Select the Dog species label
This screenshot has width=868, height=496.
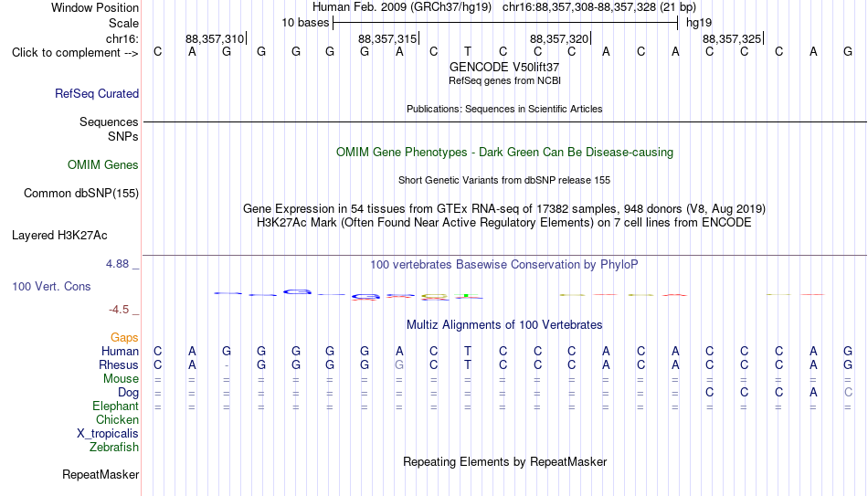pyautogui.click(x=129, y=393)
